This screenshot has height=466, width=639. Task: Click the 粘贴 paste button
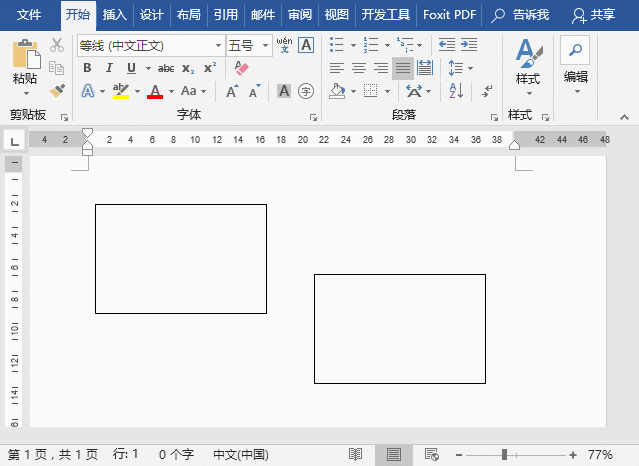click(x=25, y=63)
